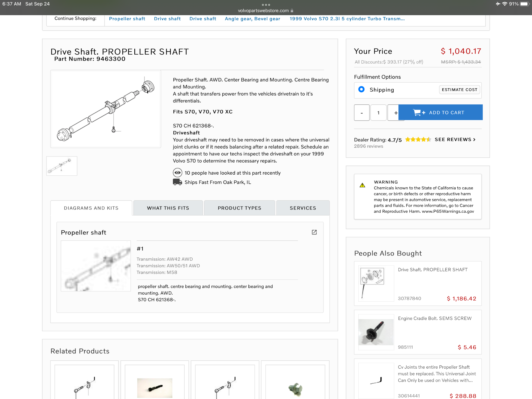Click the battery icon in status bar
This screenshot has height=399, width=532.
tap(524, 4)
